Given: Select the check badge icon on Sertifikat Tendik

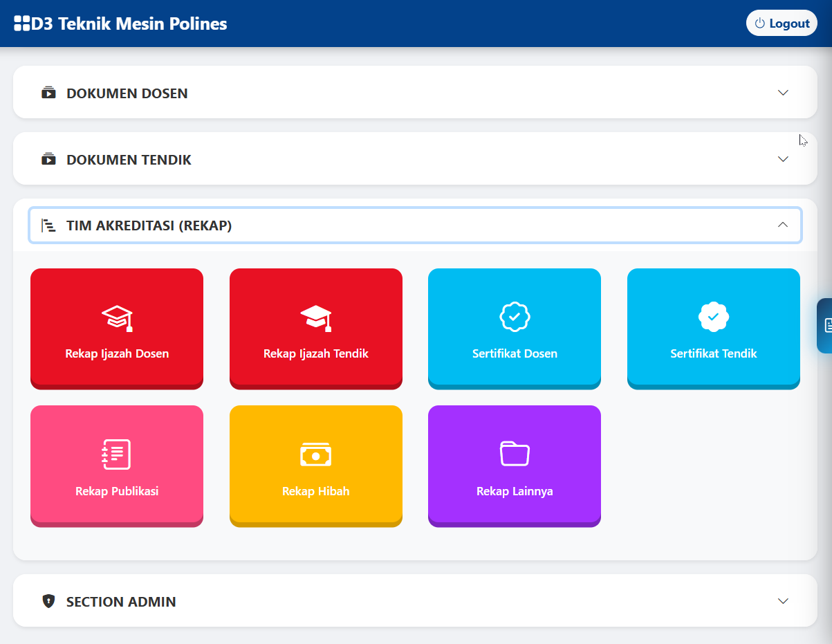Looking at the screenshot, I should pyautogui.click(x=713, y=317).
